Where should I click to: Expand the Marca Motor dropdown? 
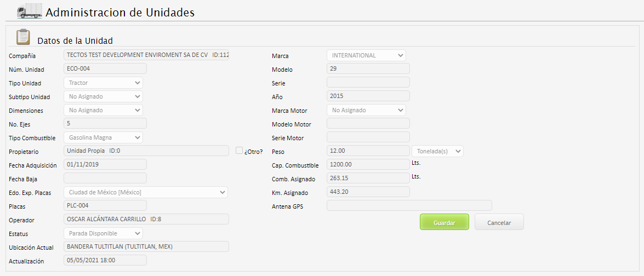click(366, 110)
